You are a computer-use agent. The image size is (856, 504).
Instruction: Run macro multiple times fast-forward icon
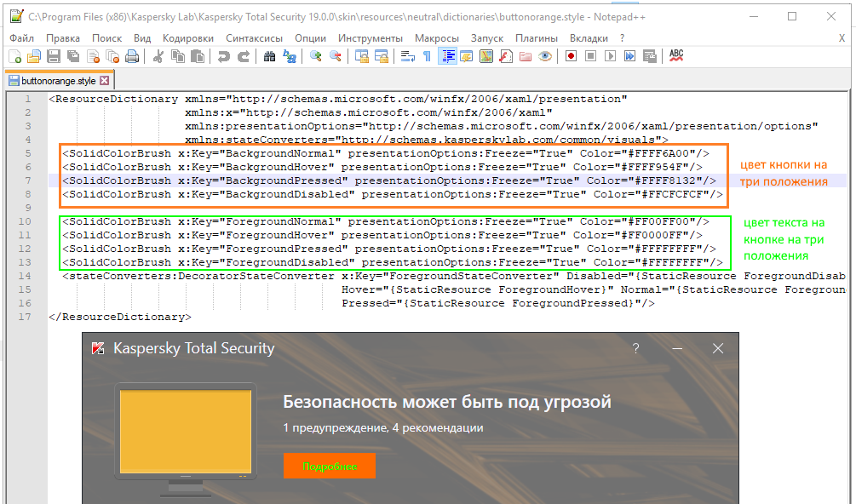(x=630, y=56)
